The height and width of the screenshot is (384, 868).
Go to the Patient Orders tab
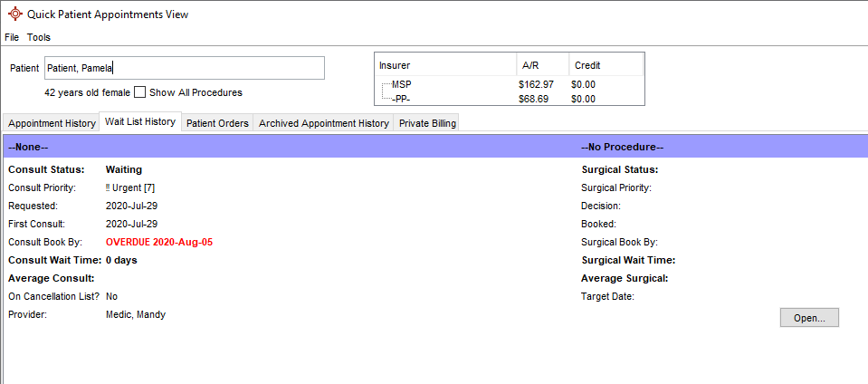point(217,123)
